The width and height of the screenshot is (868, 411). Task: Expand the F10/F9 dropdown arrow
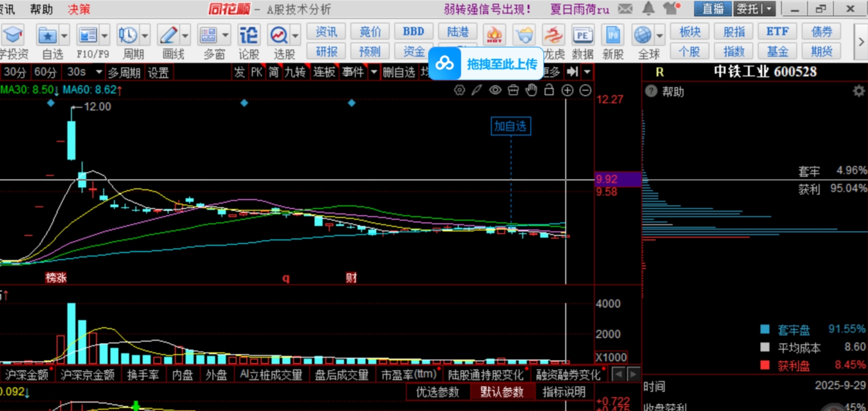point(104,35)
